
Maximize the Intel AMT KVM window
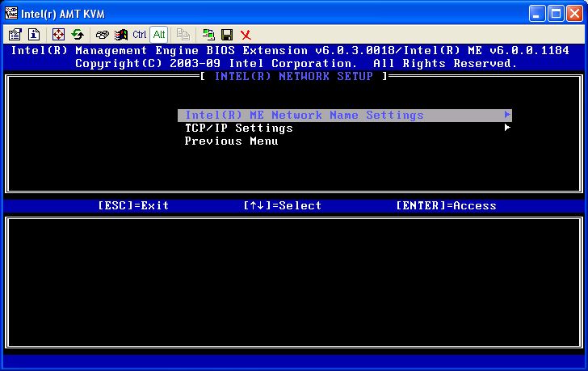tap(556, 13)
